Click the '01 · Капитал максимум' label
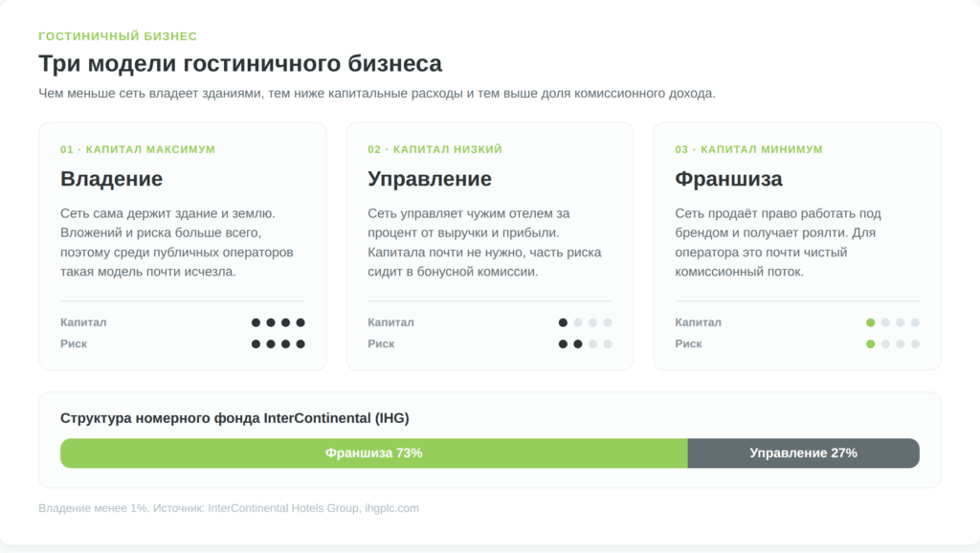 point(138,149)
